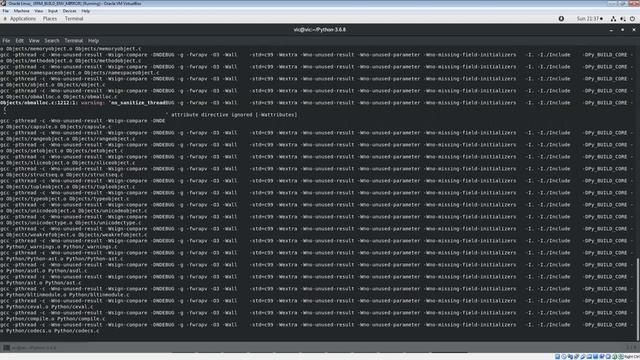Open the terminal's Search menu
This screenshot has height=360, width=640.
click(52, 41)
